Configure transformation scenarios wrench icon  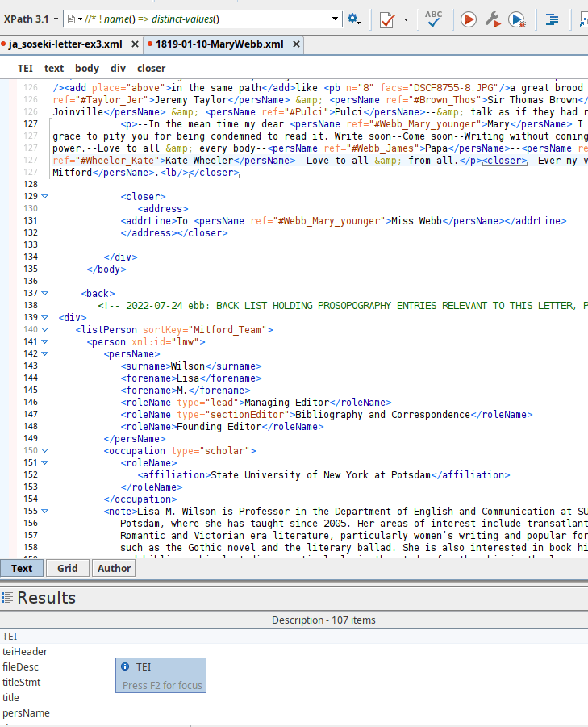click(x=493, y=19)
